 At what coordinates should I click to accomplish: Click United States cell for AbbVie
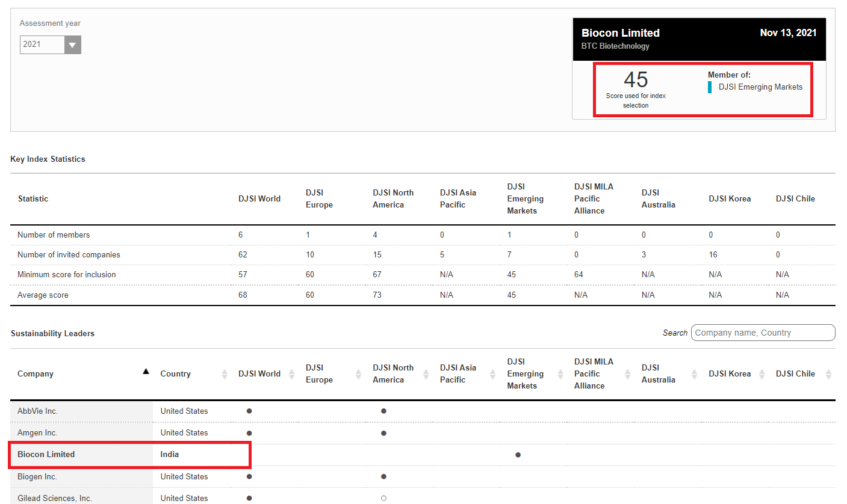(184, 411)
